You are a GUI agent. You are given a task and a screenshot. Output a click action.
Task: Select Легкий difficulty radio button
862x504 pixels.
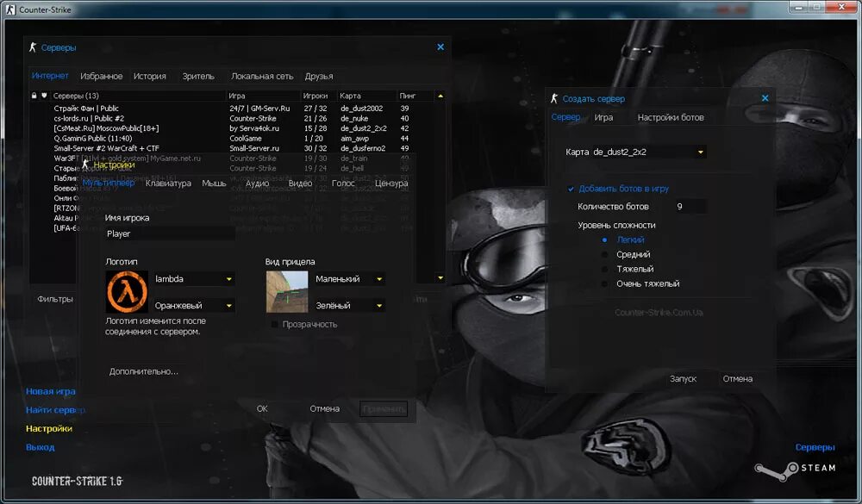click(x=605, y=240)
